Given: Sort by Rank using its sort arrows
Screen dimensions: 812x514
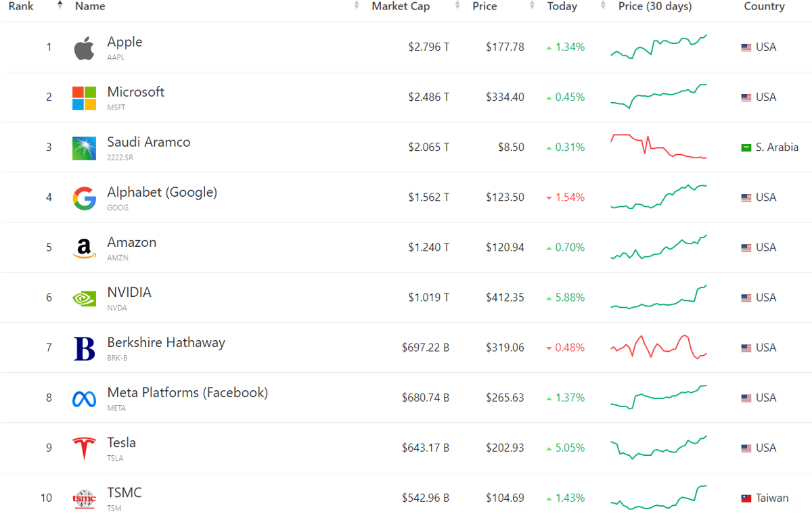Looking at the screenshot, I should (x=60, y=5).
